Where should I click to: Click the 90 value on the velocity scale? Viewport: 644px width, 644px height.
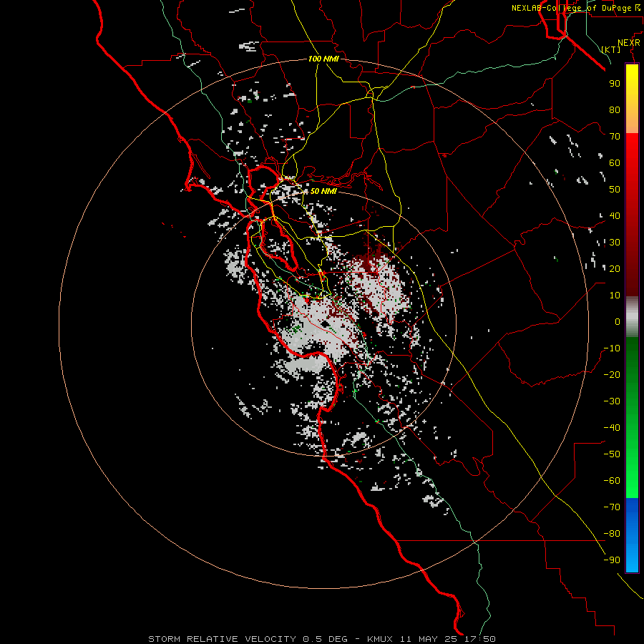click(615, 84)
